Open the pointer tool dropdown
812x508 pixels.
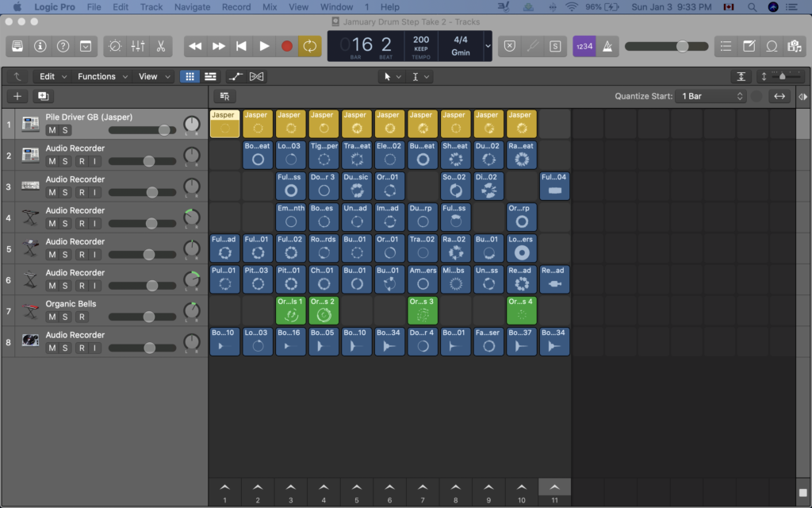coord(392,77)
